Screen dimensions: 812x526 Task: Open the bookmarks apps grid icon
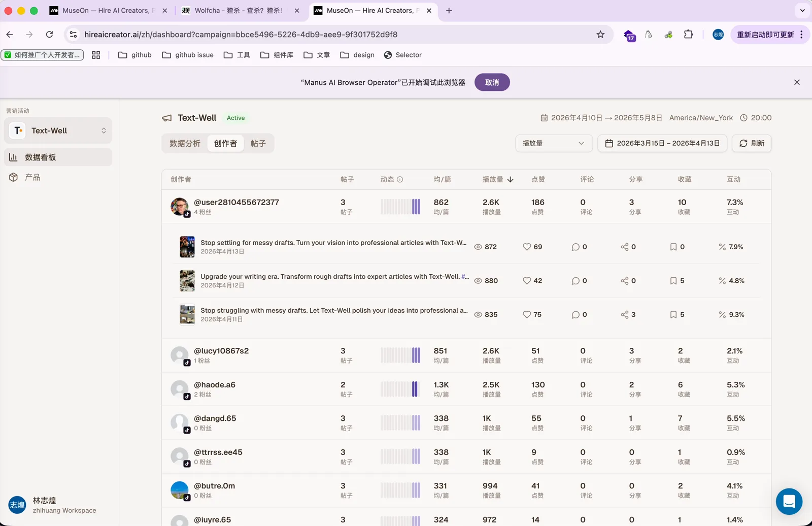pos(96,55)
